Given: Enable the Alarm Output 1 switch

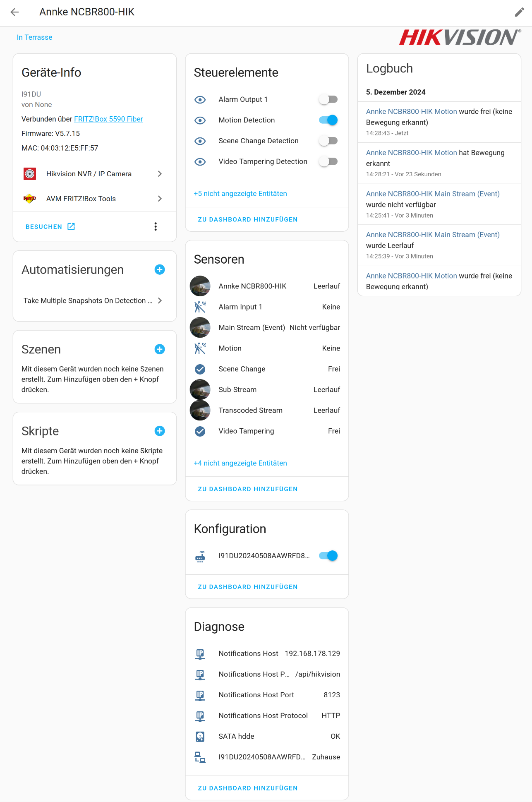Looking at the screenshot, I should click(x=328, y=99).
